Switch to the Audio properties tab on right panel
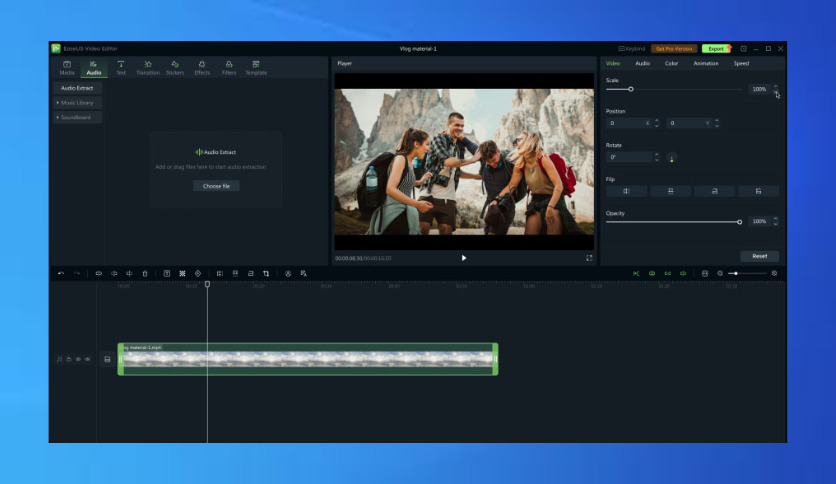This screenshot has width=836, height=484. tap(642, 63)
